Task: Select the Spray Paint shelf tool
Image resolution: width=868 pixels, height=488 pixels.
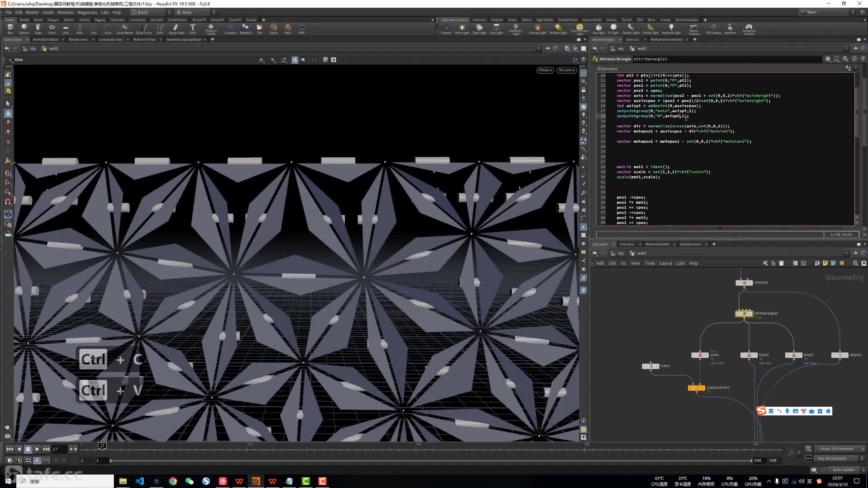Action: click(176, 29)
